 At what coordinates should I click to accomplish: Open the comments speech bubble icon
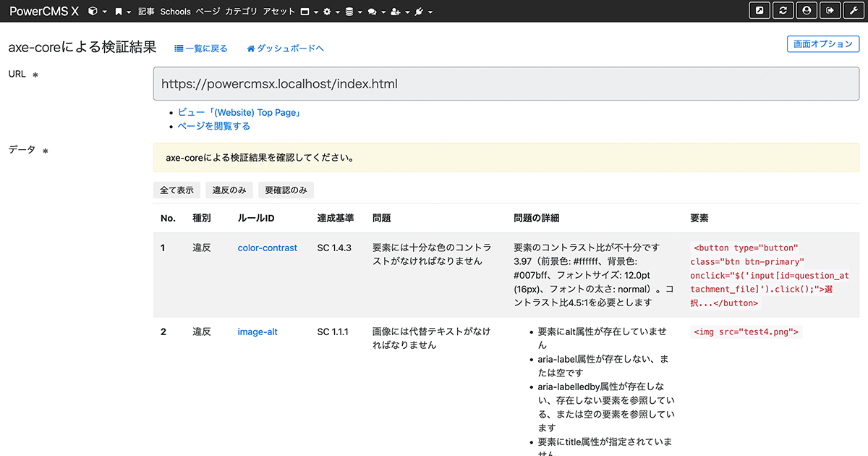371,11
